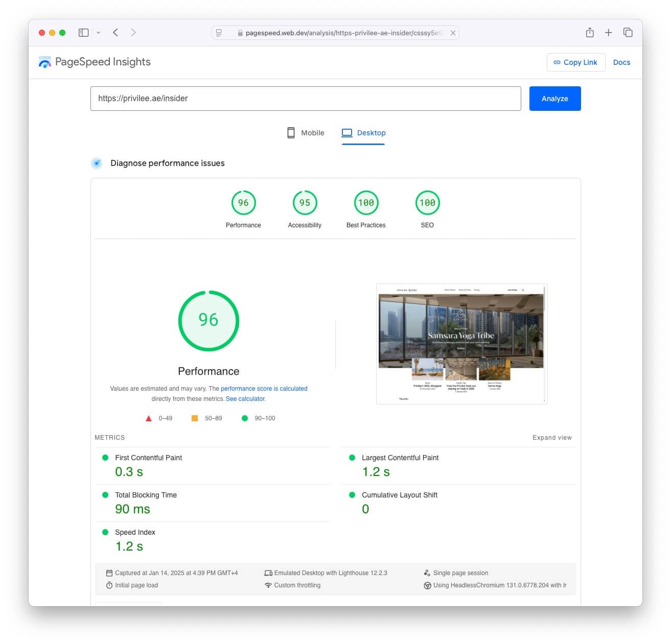671x644 pixels.
Task: Open the Safari share icon
Action: [x=590, y=32]
